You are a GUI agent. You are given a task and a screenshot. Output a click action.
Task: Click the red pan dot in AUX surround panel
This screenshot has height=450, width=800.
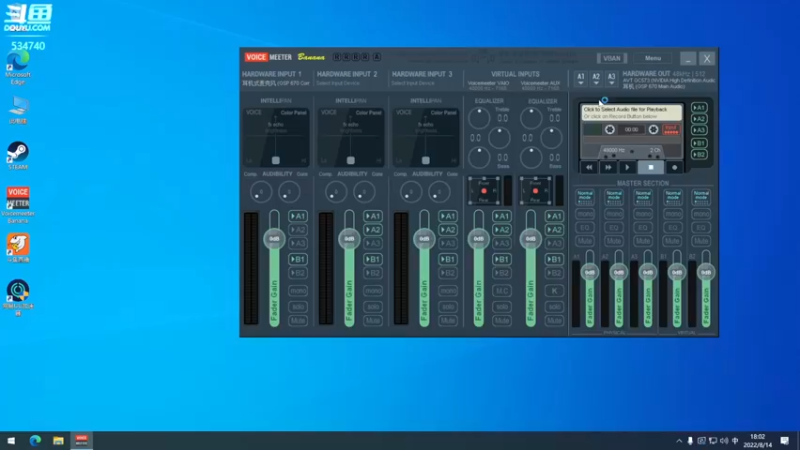point(535,191)
